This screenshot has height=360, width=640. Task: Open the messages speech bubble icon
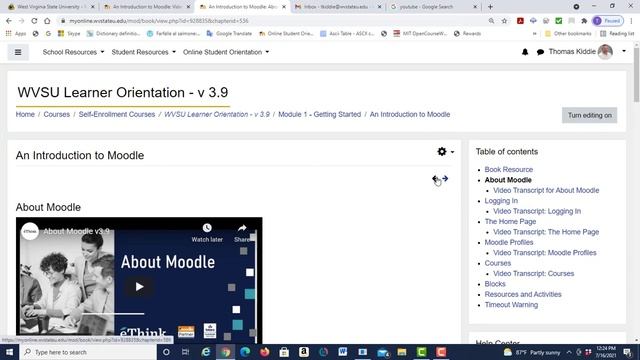point(540,52)
